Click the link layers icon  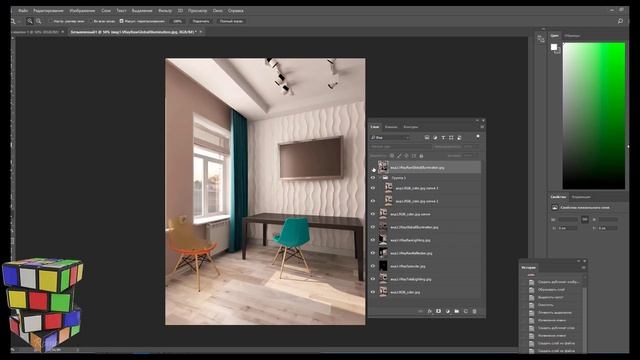pyautogui.click(x=420, y=311)
